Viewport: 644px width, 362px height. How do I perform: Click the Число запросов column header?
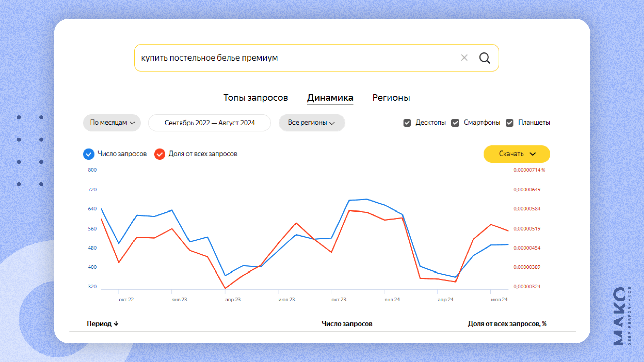(x=346, y=324)
